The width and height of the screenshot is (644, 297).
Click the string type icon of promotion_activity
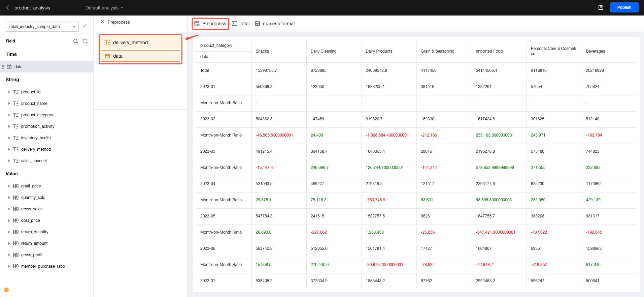tap(16, 126)
